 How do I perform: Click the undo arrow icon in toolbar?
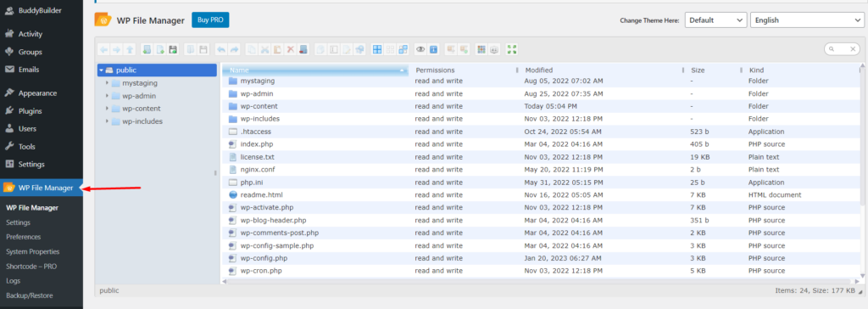pos(221,49)
